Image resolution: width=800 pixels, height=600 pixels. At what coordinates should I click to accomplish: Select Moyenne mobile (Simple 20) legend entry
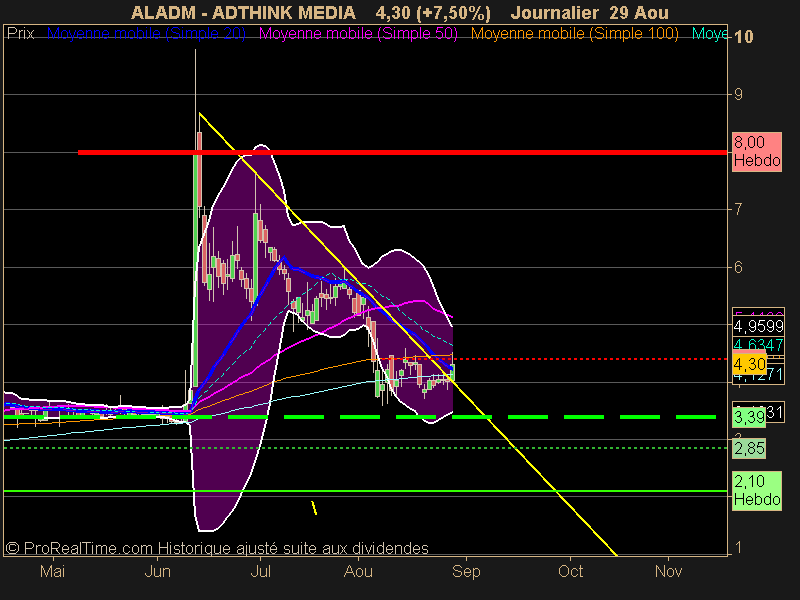[146, 34]
